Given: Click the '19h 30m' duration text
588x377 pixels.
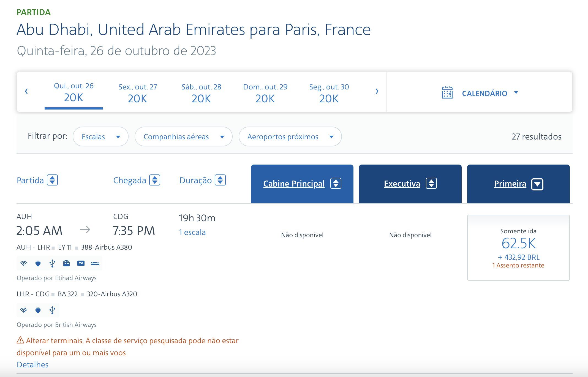Looking at the screenshot, I should [x=197, y=218].
